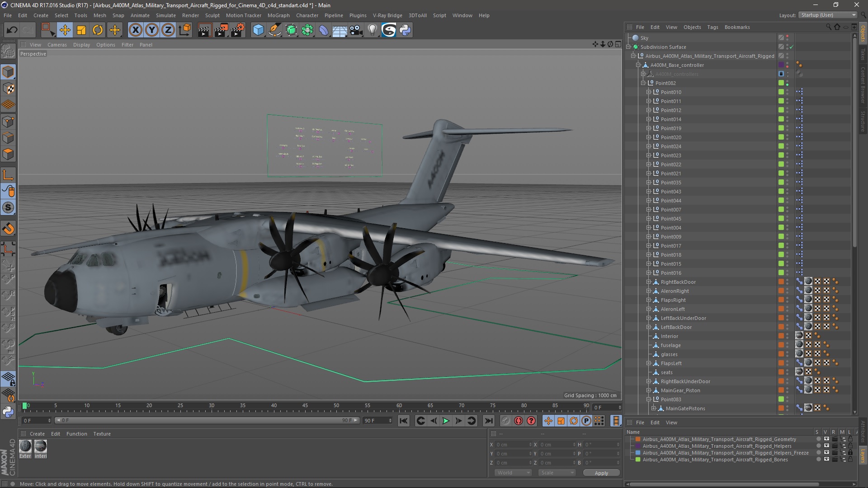Open the viewport Display menu
This screenshot has width=868, height=488.
tap(81, 45)
